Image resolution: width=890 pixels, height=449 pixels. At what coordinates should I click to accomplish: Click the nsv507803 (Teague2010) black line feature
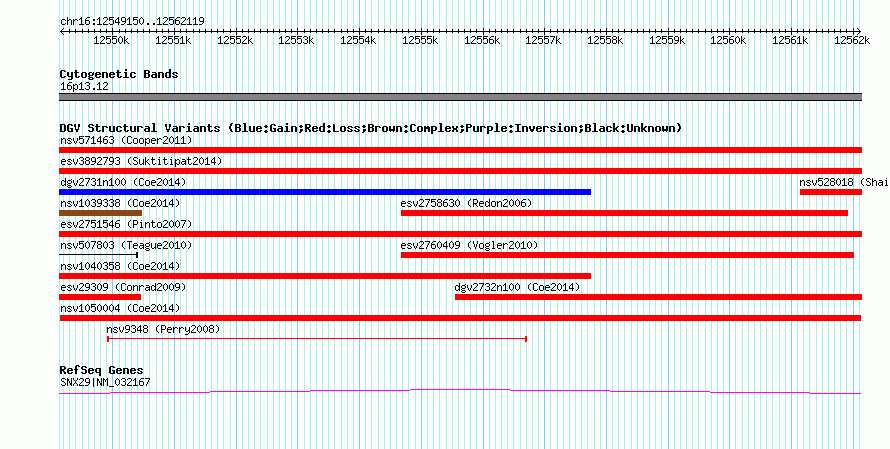[99, 255]
